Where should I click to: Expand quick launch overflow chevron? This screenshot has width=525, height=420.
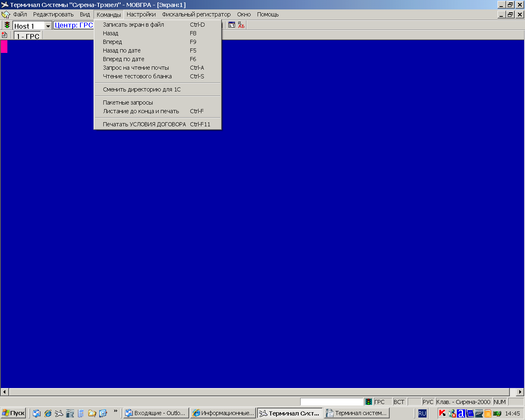pos(116,411)
